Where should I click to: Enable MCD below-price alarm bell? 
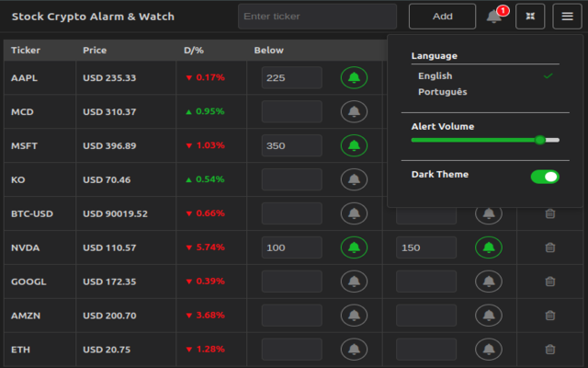pyautogui.click(x=354, y=111)
